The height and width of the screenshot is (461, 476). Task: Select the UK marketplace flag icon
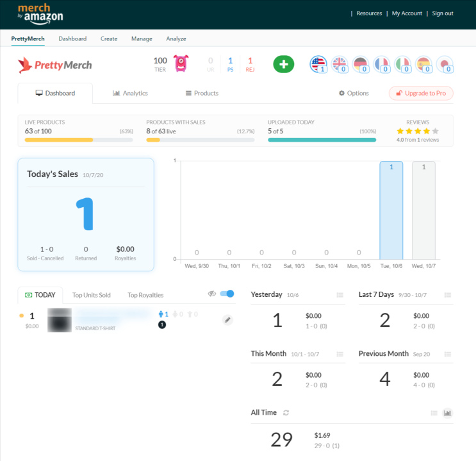tap(340, 64)
